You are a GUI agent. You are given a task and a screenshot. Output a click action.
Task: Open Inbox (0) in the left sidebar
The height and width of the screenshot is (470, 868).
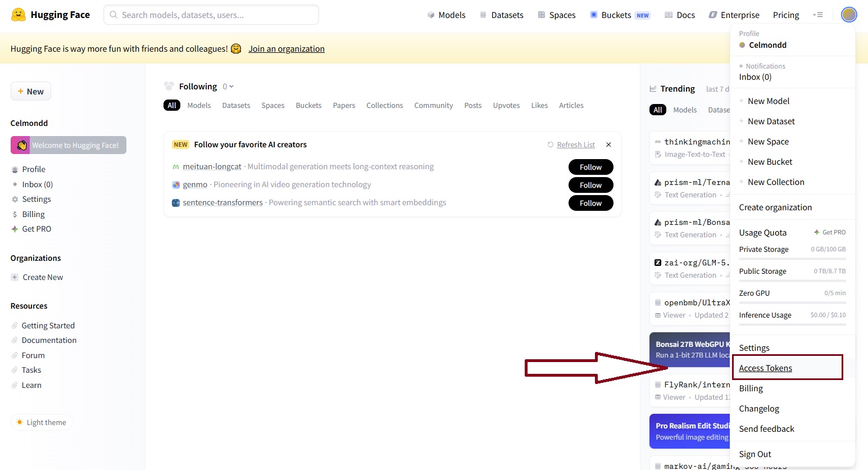pos(37,184)
